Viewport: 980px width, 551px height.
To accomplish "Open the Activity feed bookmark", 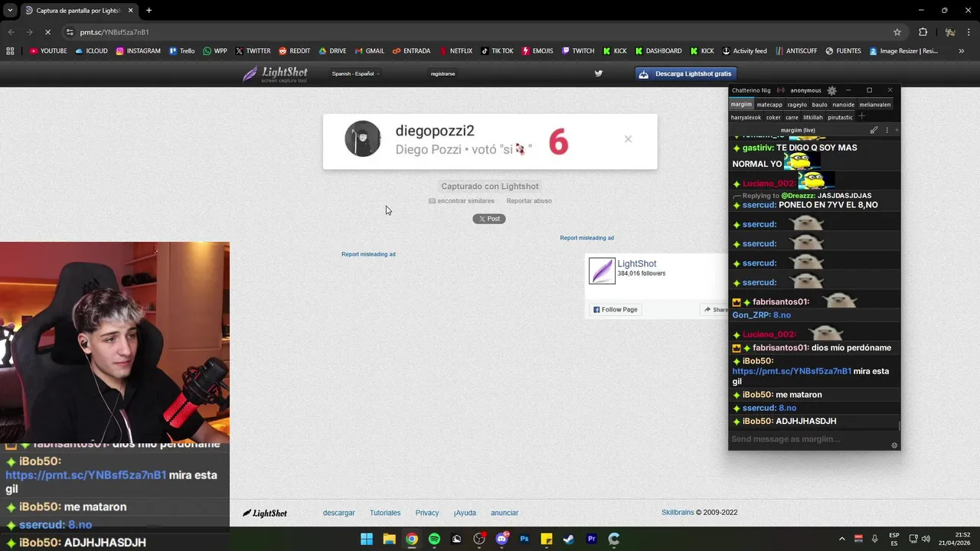I will (x=744, y=51).
